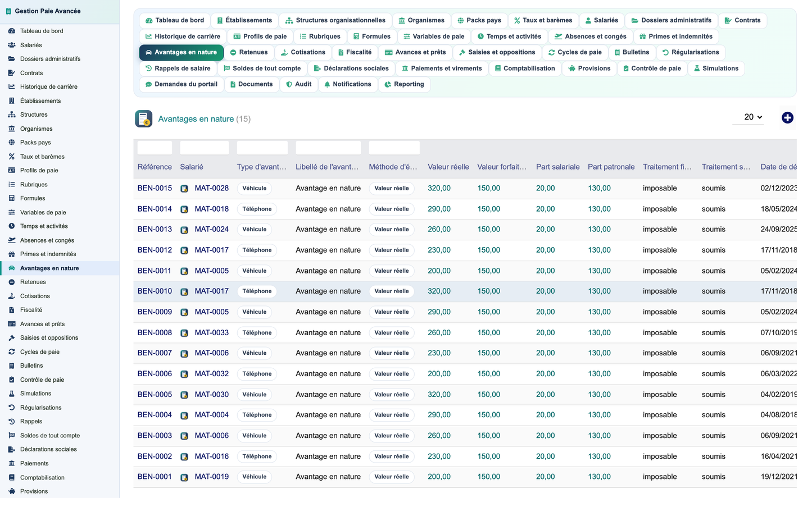This screenshot has height=507, width=812.
Task: Click date 18/05/2024 in BEN-0014 row
Action: 779,209
